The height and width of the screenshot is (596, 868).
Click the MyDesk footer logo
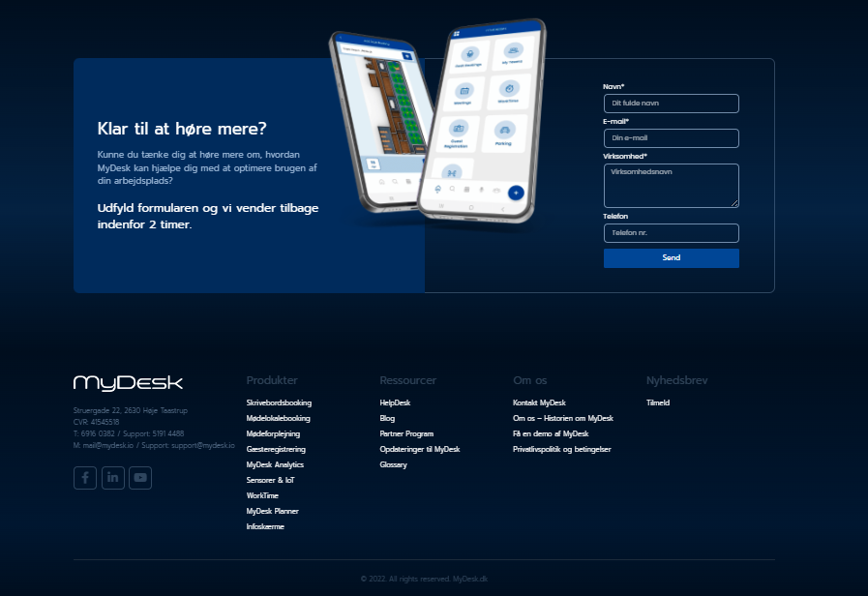click(128, 383)
